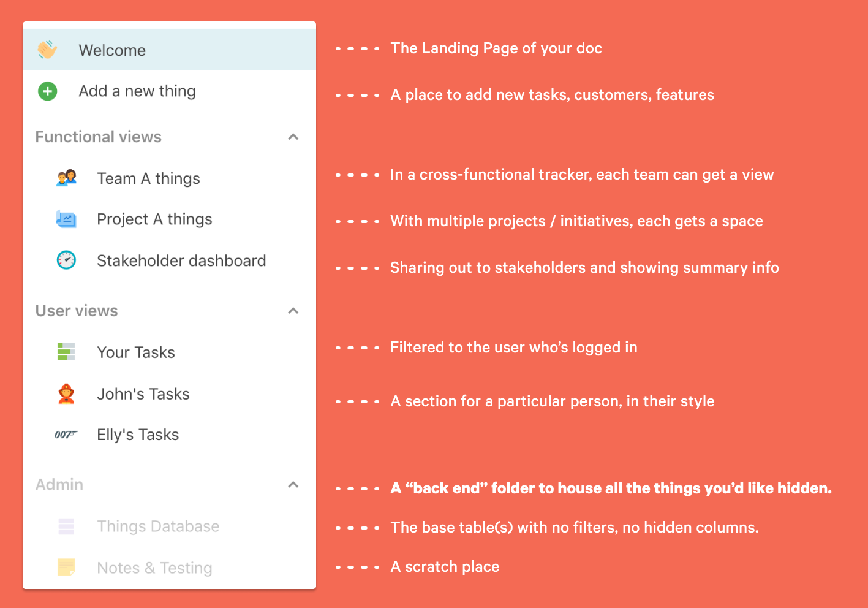Collapse the Admin folder chevron
The height and width of the screenshot is (608, 868).
(293, 485)
